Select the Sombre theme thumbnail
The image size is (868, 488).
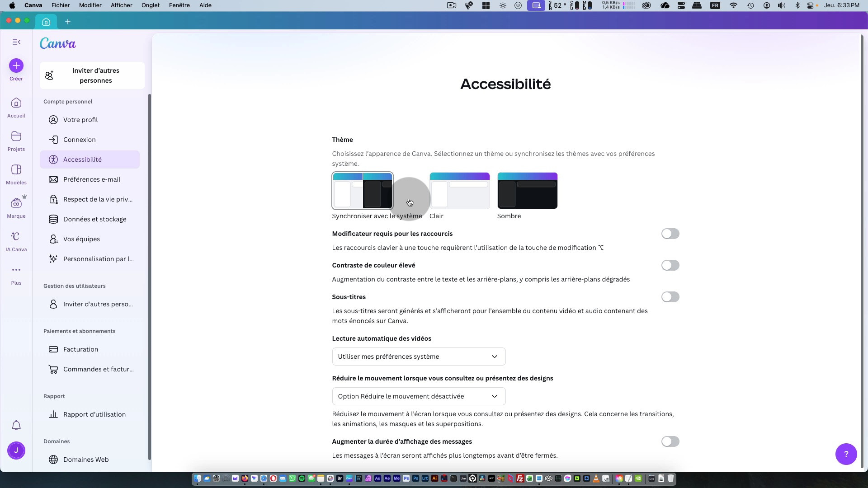[527, 191]
